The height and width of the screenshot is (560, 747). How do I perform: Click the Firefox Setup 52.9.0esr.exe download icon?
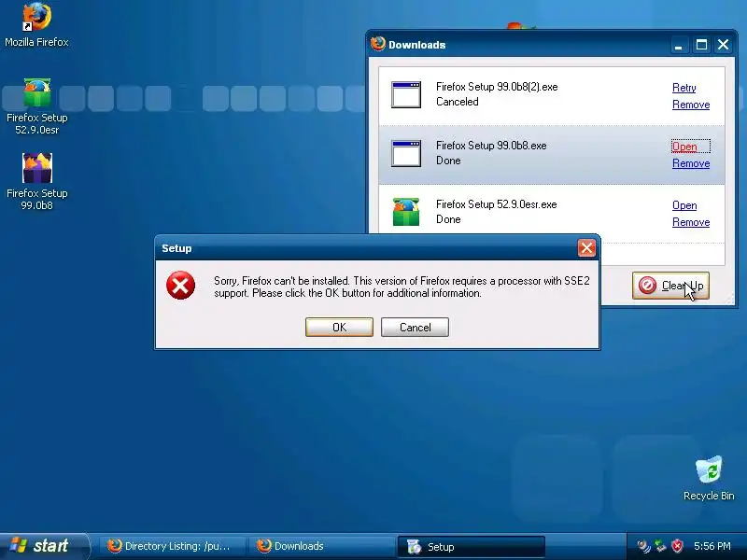point(406,212)
